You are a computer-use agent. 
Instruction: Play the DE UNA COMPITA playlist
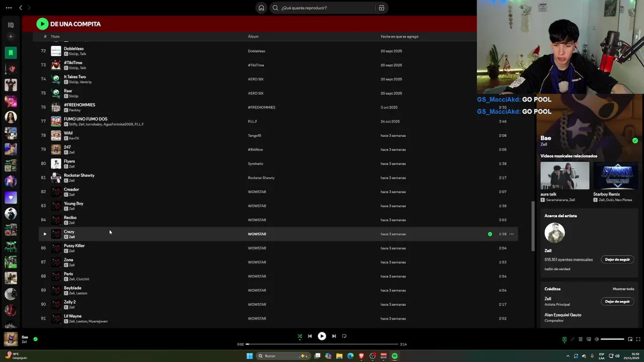point(42,24)
